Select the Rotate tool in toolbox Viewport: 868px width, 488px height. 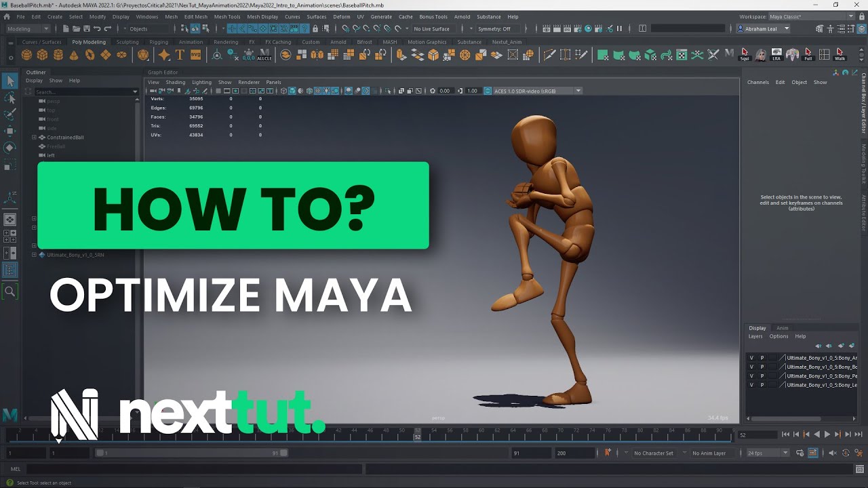(10, 147)
